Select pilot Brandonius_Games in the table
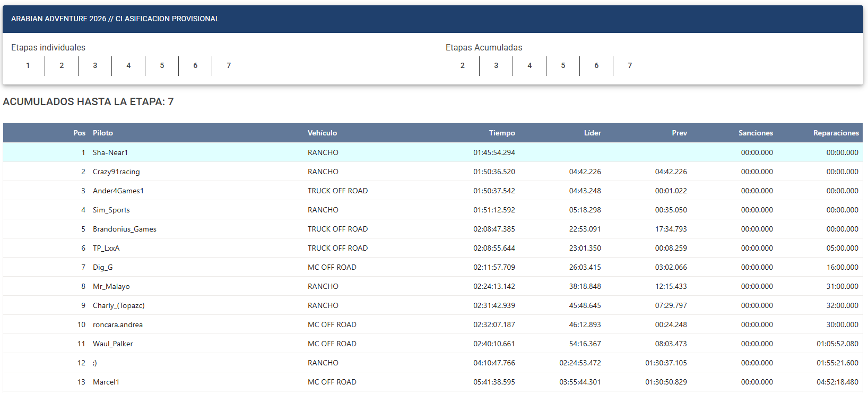Screen dimensions: 868x393 pos(125,229)
